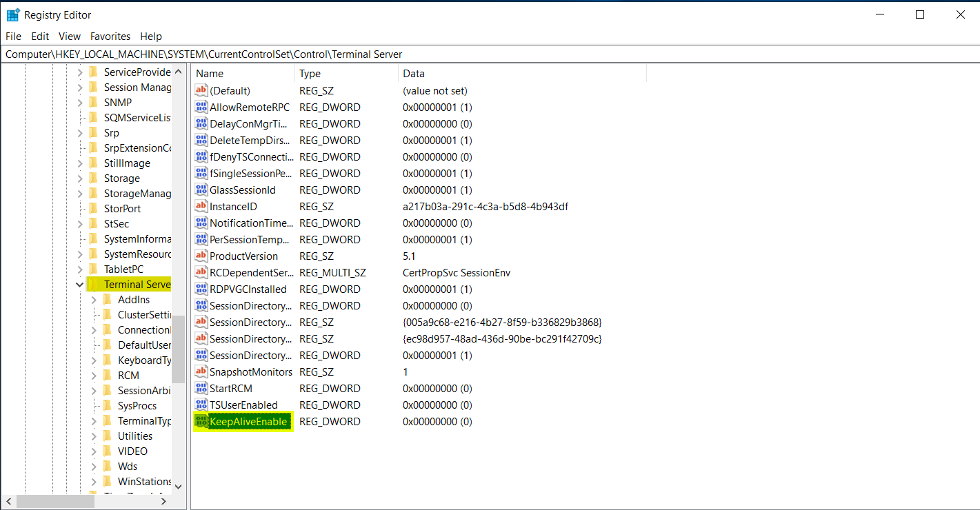Click the InstanceID string value icon
The image size is (980, 510).
coord(201,206)
